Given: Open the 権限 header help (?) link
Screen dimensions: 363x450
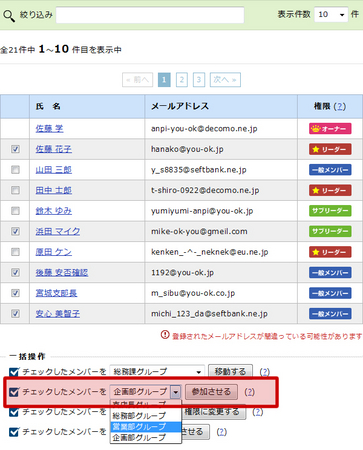Looking at the screenshot, I should (x=340, y=106).
